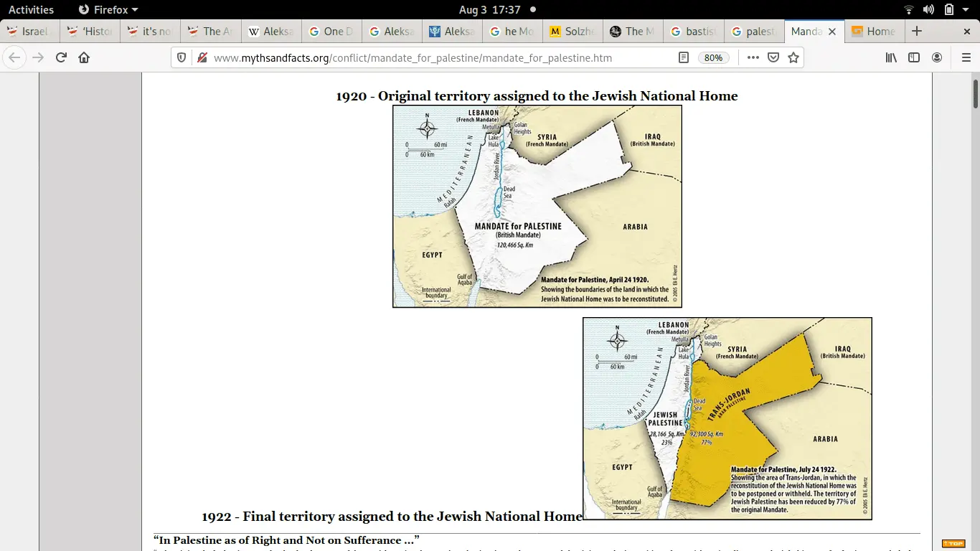Click the 1920 Mandate for Palestine map
This screenshot has width=980, height=551.
point(537,207)
